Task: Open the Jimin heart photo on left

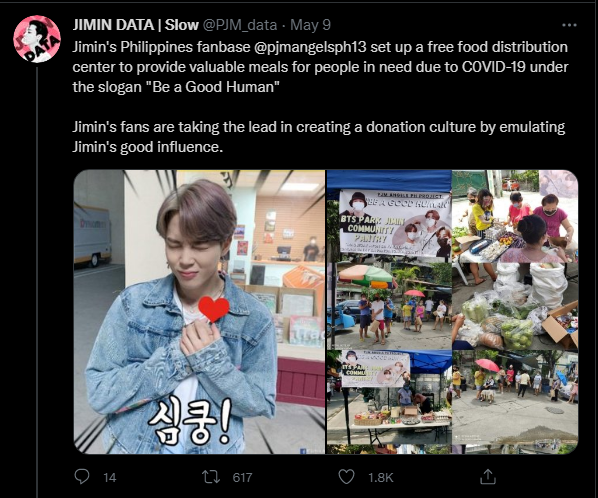Action: [x=199, y=312]
